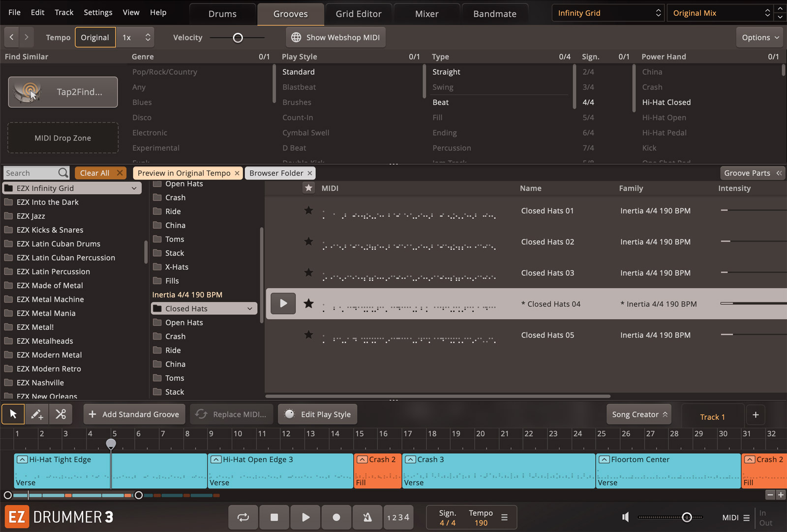787x532 pixels.
Task: Select the scissors cut tool
Action: click(61, 414)
